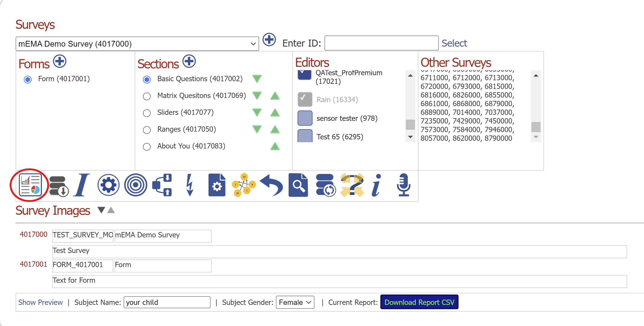Click the lightning bolt arrow icon
This screenshot has height=326, width=644.
click(190, 185)
